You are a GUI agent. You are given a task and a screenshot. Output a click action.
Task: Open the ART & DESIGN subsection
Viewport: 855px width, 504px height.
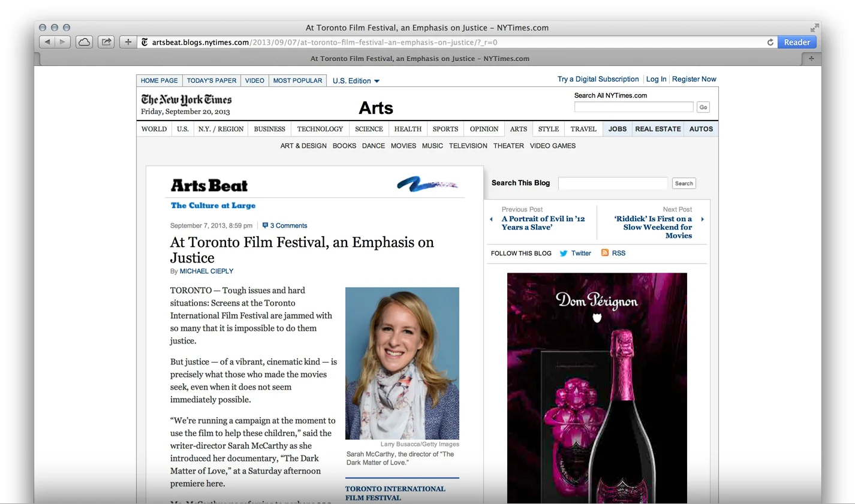(x=303, y=146)
